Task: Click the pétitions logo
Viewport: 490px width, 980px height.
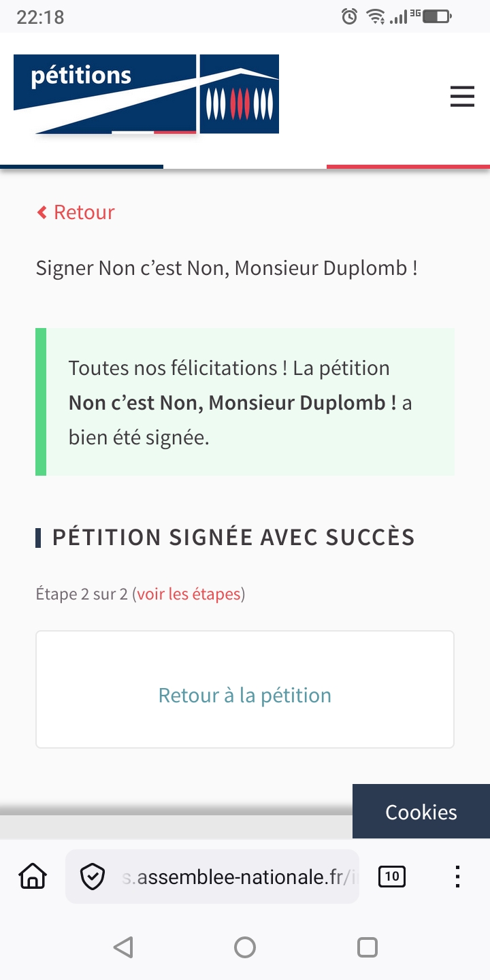Action: (x=105, y=94)
